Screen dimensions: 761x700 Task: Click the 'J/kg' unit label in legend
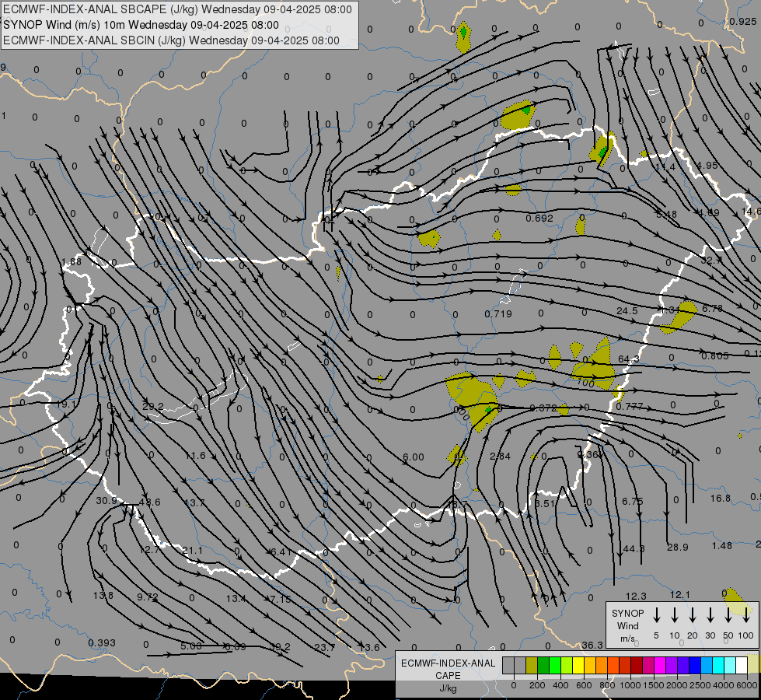pyautogui.click(x=448, y=688)
